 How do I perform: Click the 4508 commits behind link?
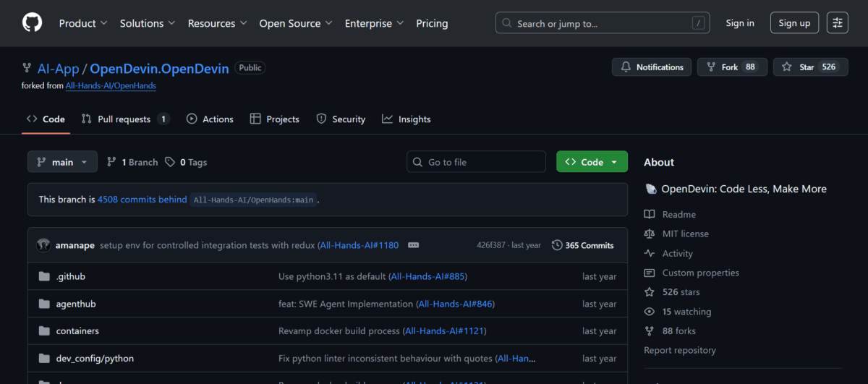142,200
